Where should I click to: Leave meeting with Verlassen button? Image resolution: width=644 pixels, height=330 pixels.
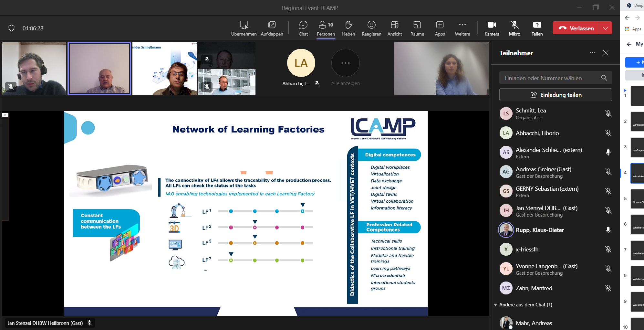(576, 28)
